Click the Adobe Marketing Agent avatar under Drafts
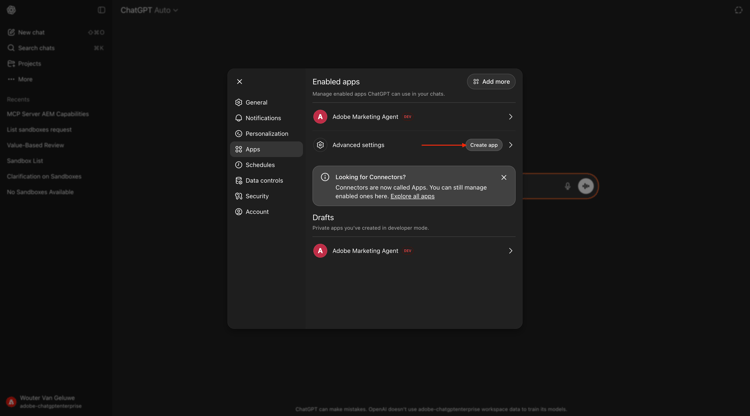The height and width of the screenshot is (416, 750). 320,251
